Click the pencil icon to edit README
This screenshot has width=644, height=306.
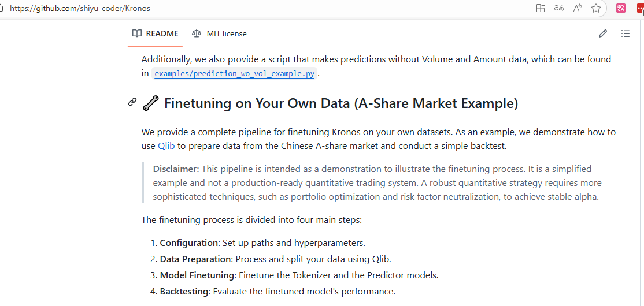(x=603, y=33)
